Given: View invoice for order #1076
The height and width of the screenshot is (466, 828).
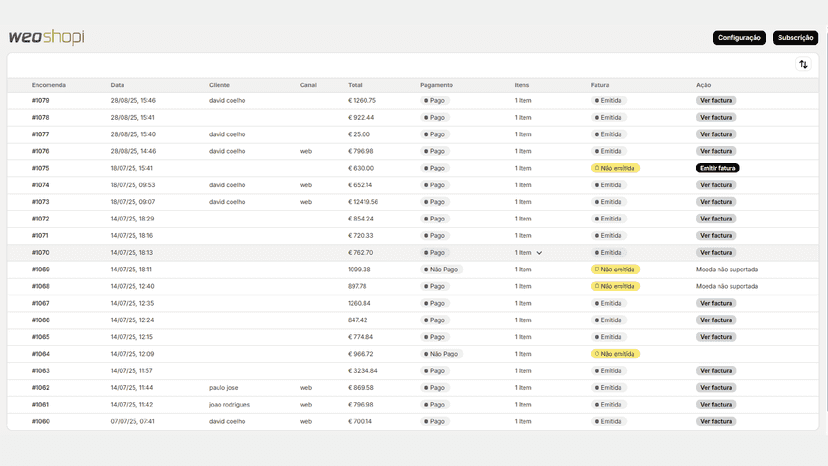Looking at the screenshot, I should pos(716,151).
